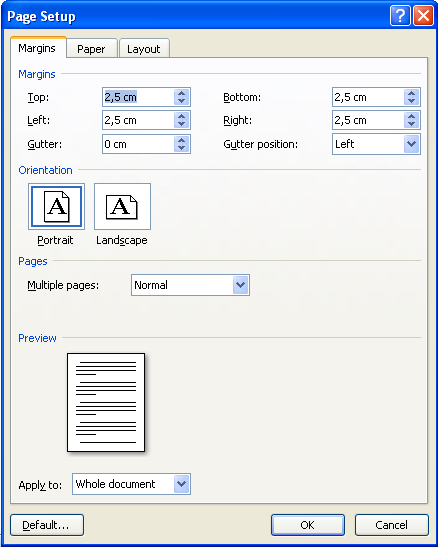438x547 pixels.
Task: Expand the Apply to dropdown
Action: 182,484
